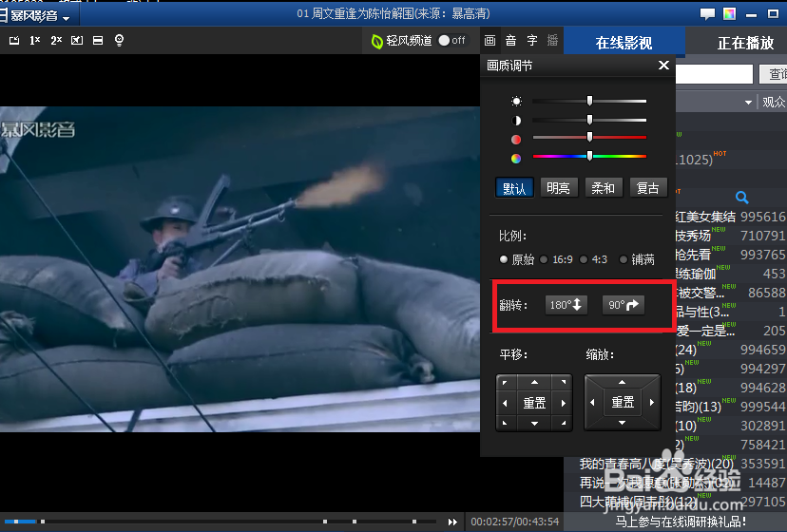Open the 音 audio settings tab
Viewport: 787px width, 532px height.
(x=511, y=41)
